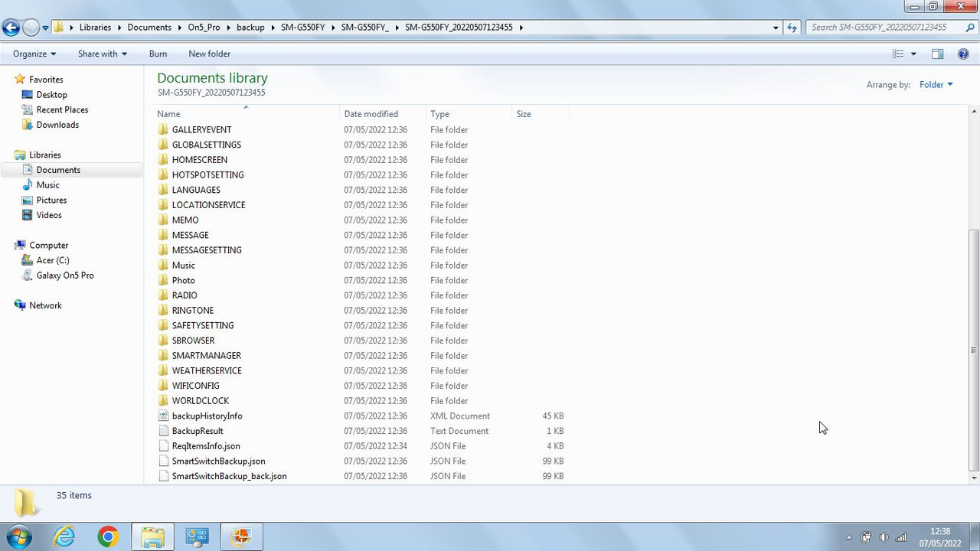Select Libraries in the navigation pane
This screenshot has height=551, width=980.
44,155
